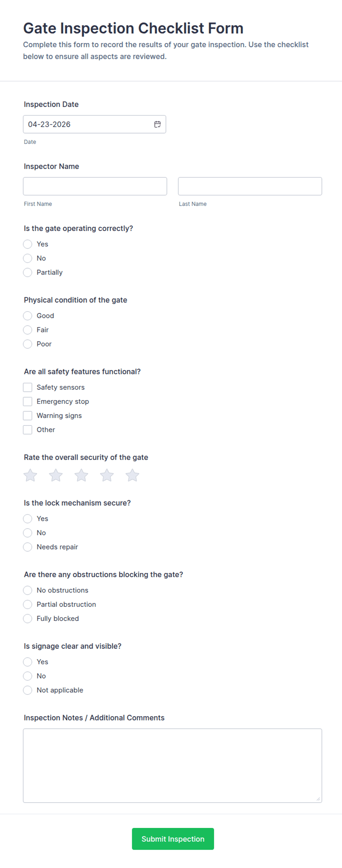This screenshot has height=868, width=342.
Task: Rate gate security five stars
Action: pyautogui.click(x=132, y=475)
